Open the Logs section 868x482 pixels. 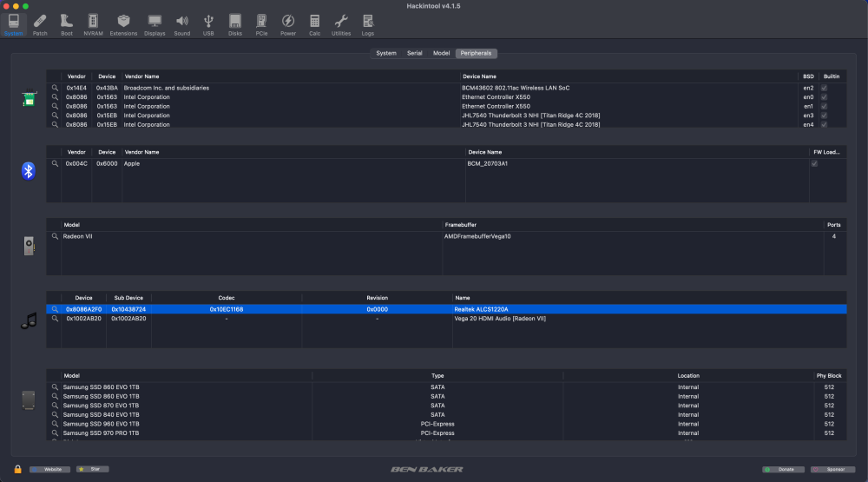coord(367,24)
